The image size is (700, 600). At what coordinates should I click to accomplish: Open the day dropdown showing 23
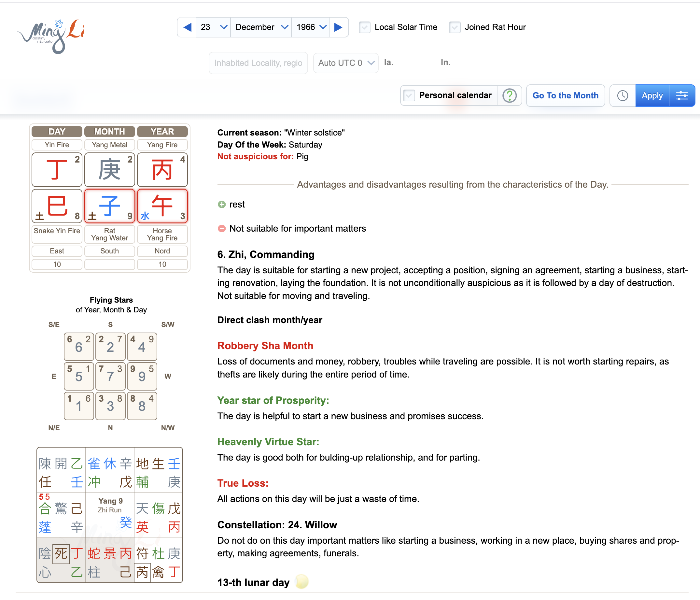[213, 27]
